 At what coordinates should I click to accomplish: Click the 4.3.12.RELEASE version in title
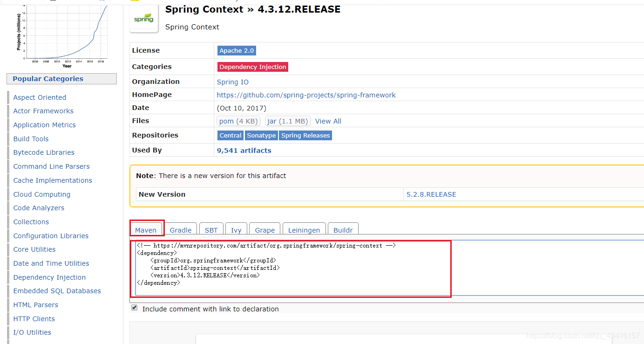[x=299, y=9]
